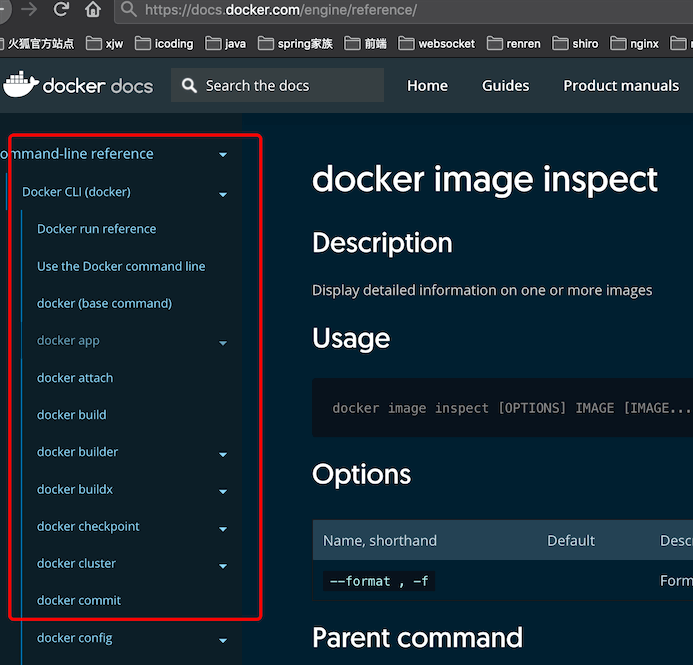Collapse the Command-line reference section arrow
Image resolution: width=693 pixels, height=665 pixels.
pyautogui.click(x=223, y=155)
